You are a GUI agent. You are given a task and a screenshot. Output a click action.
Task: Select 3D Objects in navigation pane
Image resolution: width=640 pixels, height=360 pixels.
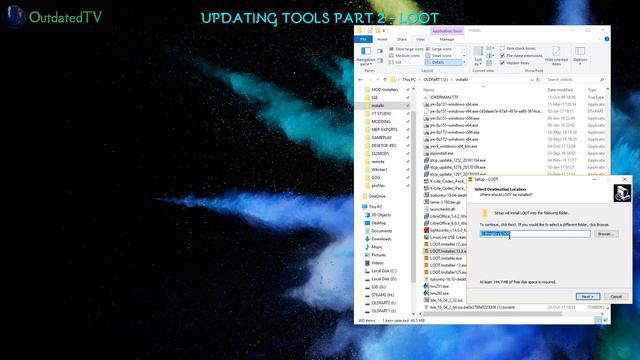[x=381, y=215]
